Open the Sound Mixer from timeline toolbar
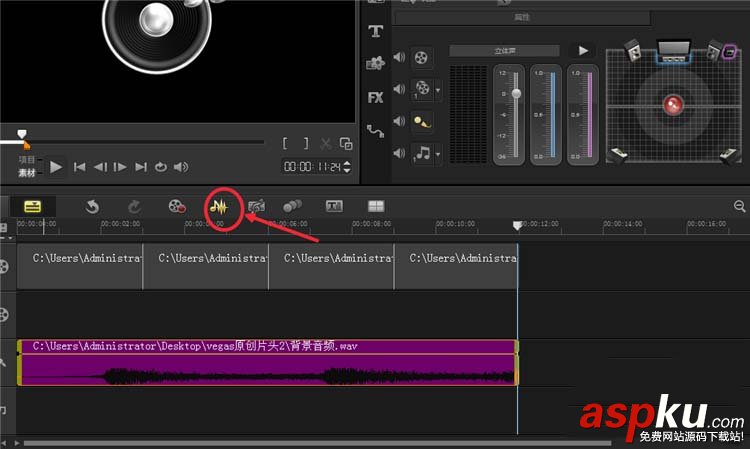 [219, 207]
